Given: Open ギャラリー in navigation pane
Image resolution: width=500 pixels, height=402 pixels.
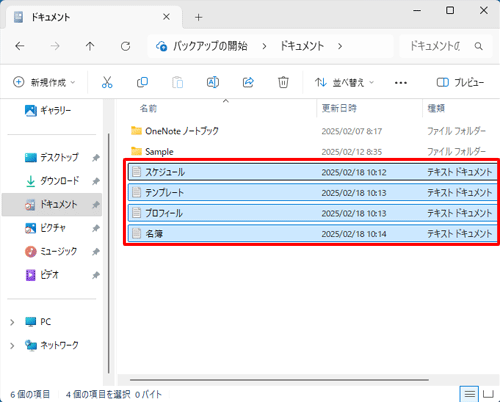Looking at the screenshot, I should click(48, 110).
